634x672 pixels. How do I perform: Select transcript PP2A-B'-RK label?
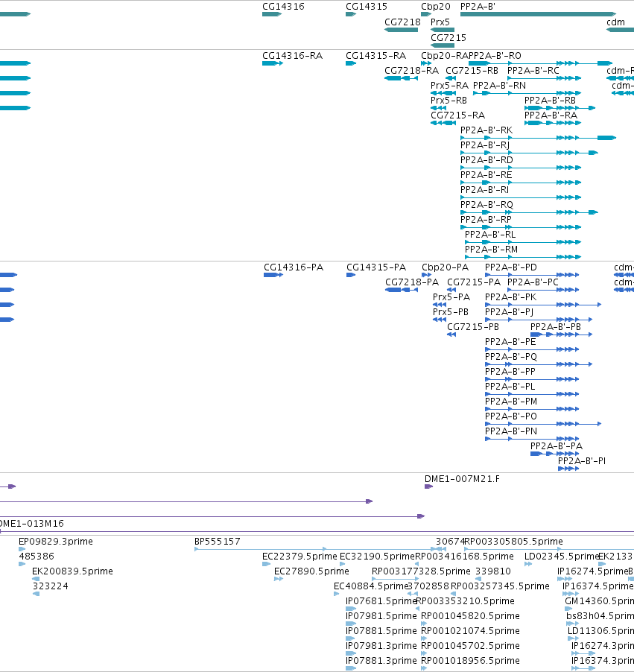click(x=486, y=130)
